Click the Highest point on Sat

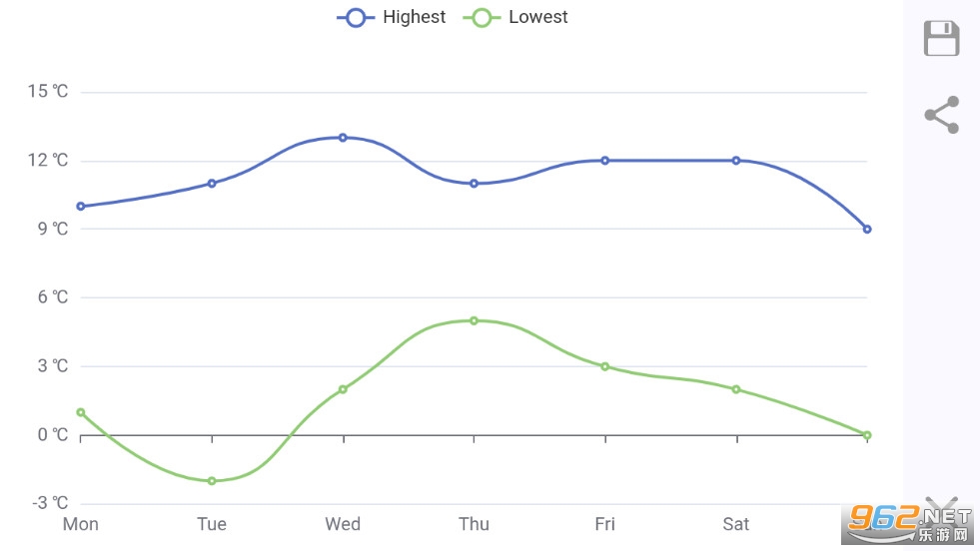pos(736,161)
